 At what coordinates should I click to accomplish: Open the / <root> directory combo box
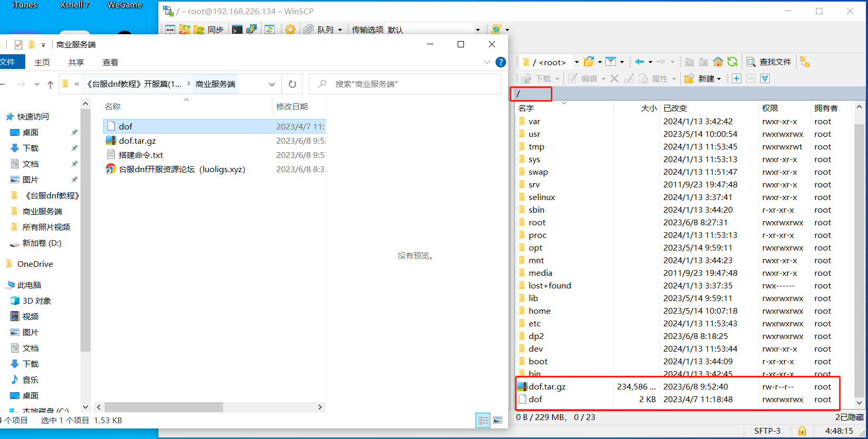550,62
